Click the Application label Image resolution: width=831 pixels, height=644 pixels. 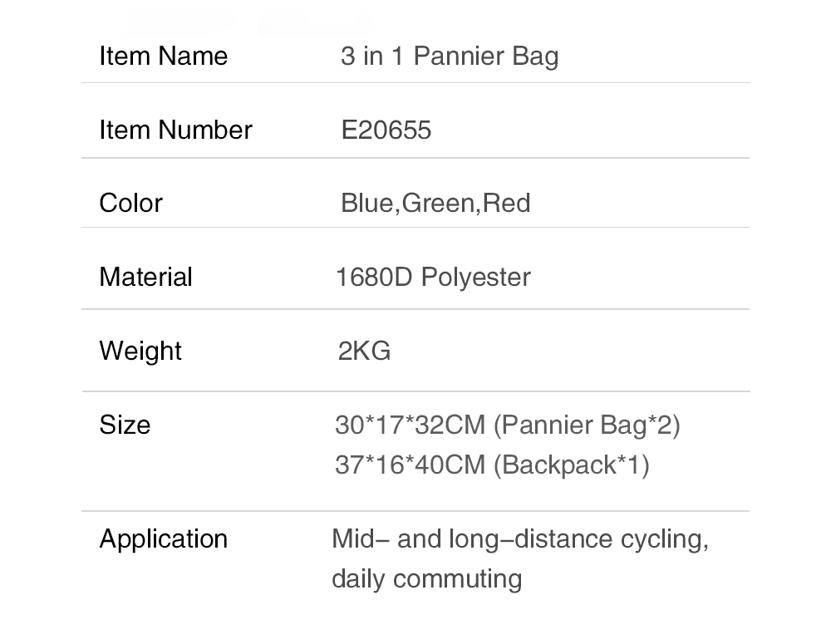click(x=163, y=539)
